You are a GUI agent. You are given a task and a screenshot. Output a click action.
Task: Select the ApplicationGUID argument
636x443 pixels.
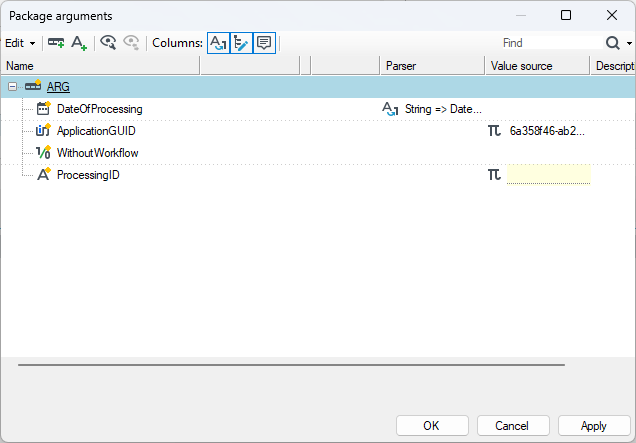click(x=96, y=131)
